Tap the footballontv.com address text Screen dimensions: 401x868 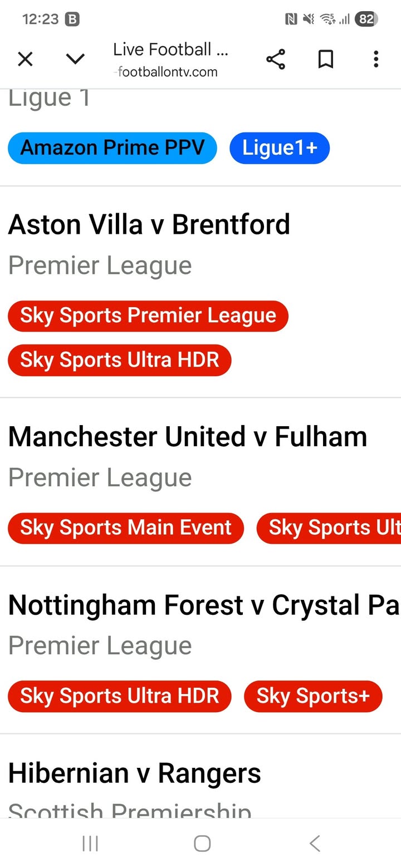168,72
